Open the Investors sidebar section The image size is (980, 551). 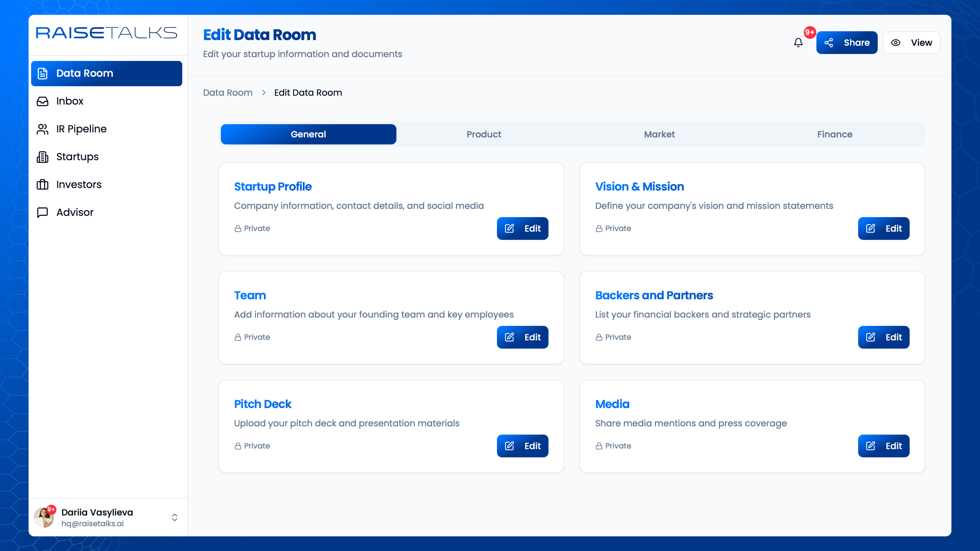79,184
